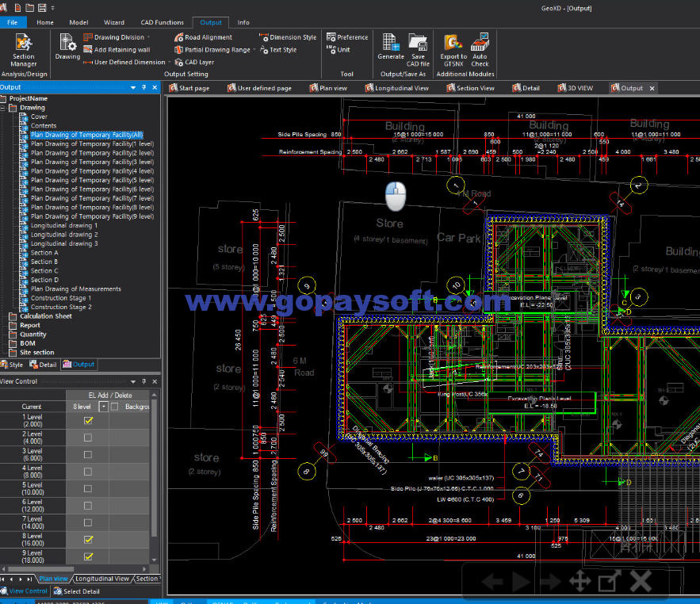This screenshot has width=700, height=604.
Task: Run the Auto Check module
Action: (x=480, y=50)
